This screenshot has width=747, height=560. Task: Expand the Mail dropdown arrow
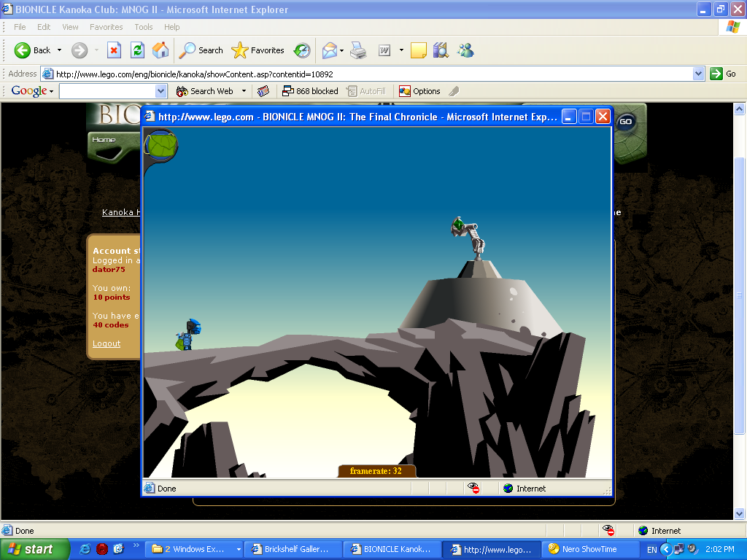341,50
